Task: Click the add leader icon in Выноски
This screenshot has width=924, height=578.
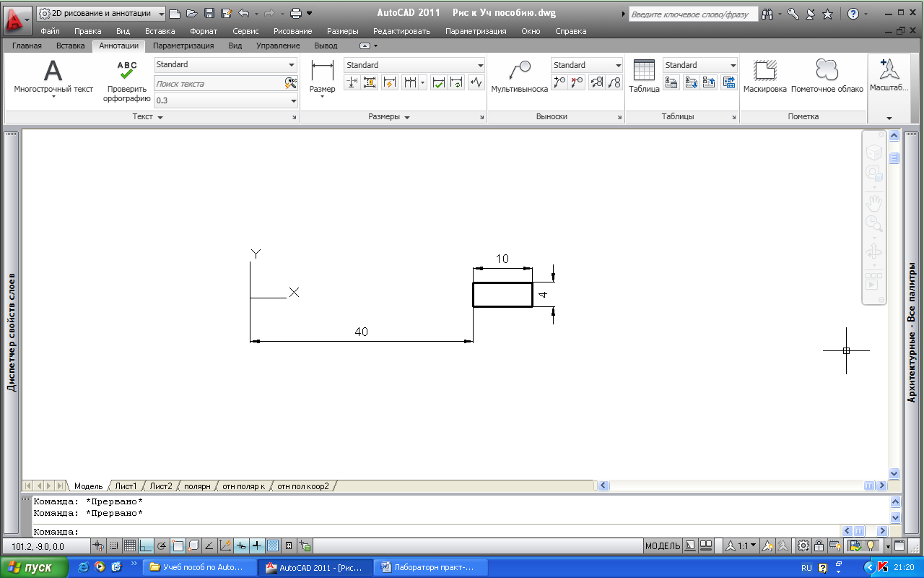Action: click(559, 82)
